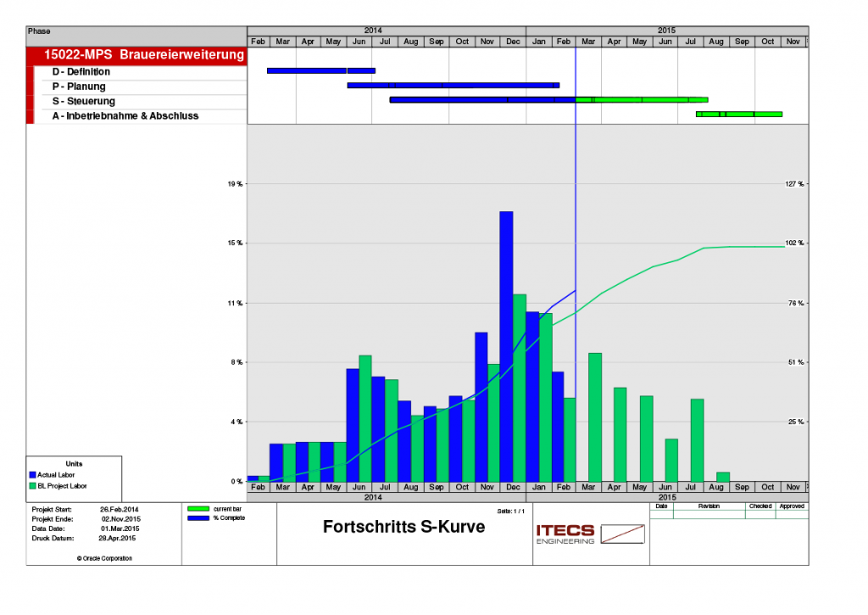Click the green BL Project Labor legend swatch
Viewport: 868px width, 615px height.
pos(33,486)
